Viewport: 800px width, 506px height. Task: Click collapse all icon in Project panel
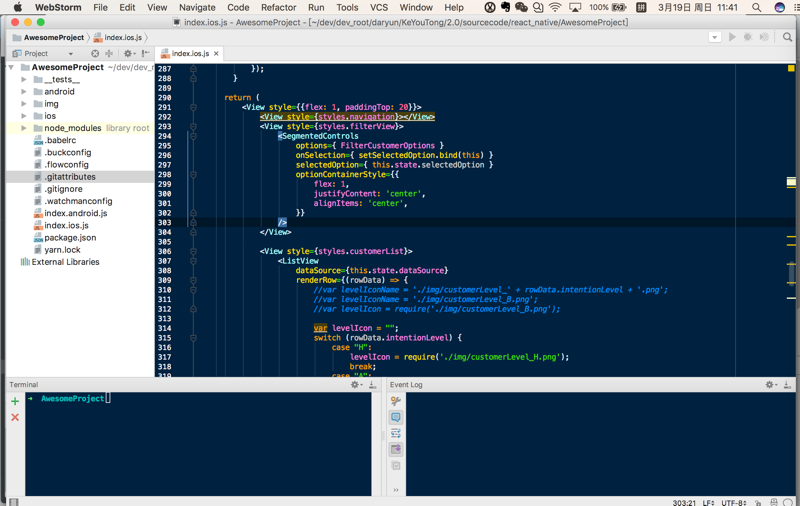pos(109,54)
